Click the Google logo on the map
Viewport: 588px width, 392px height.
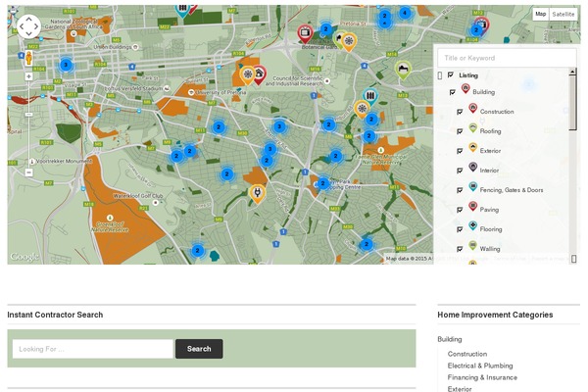[24, 257]
